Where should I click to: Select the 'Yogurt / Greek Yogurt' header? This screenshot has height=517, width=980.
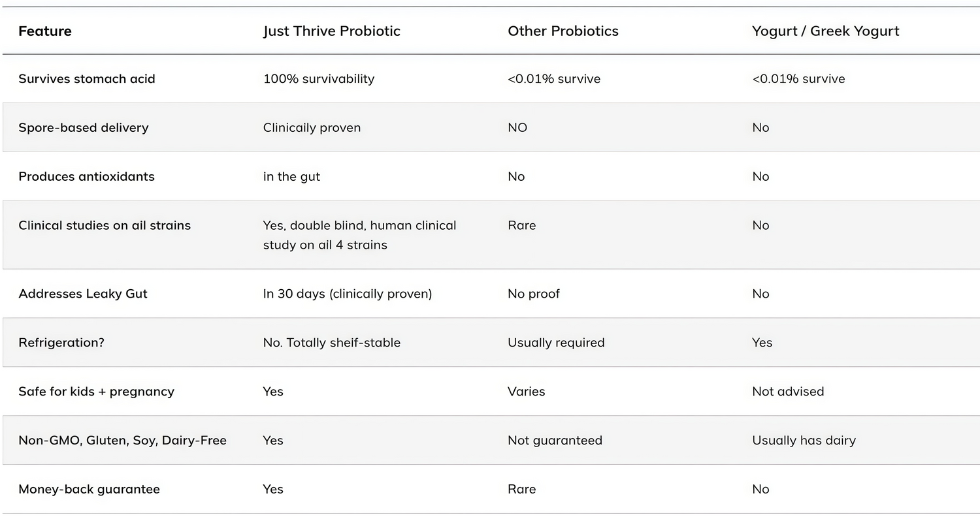[x=826, y=31]
